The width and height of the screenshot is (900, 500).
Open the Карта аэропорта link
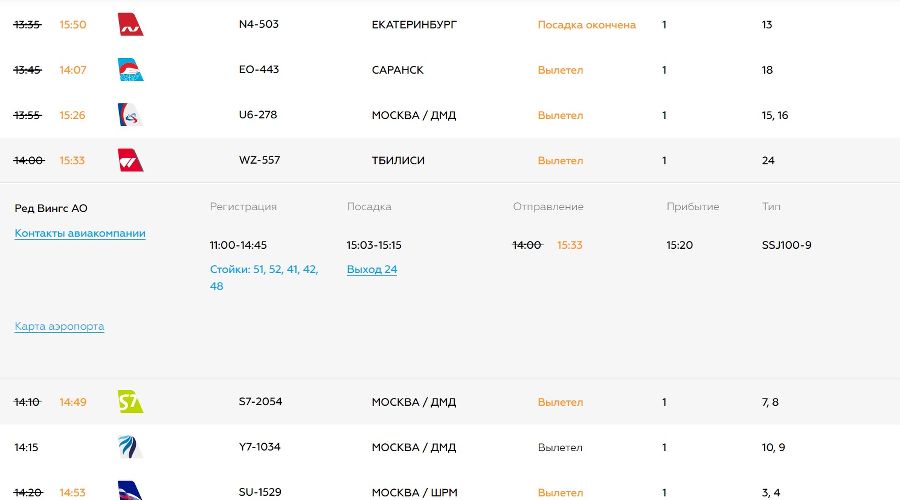point(59,326)
